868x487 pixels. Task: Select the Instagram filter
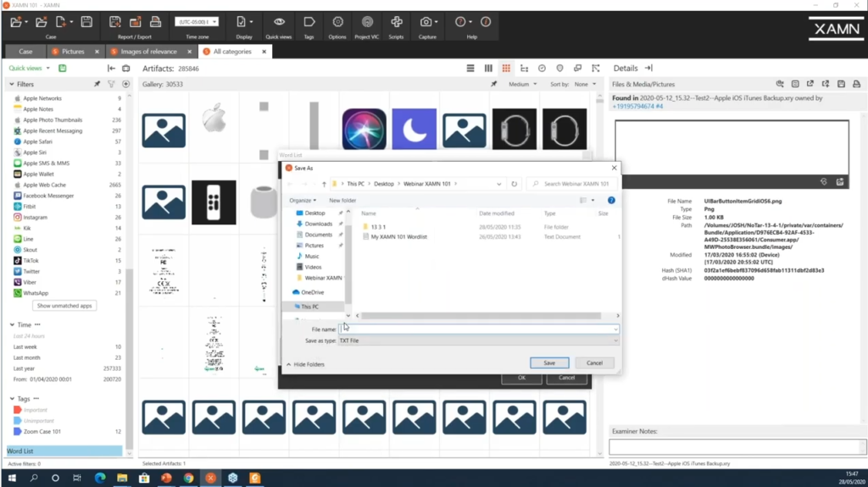tap(36, 218)
